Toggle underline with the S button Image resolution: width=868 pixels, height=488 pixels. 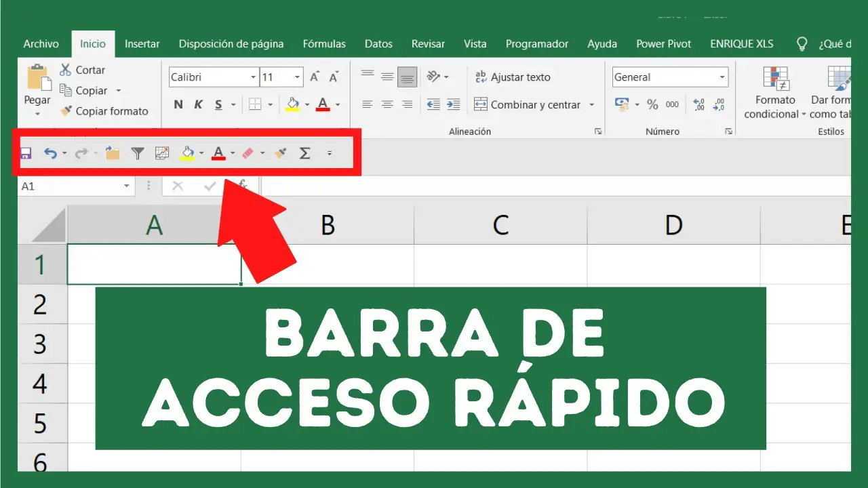pyautogui.click(x=218, y=104)
